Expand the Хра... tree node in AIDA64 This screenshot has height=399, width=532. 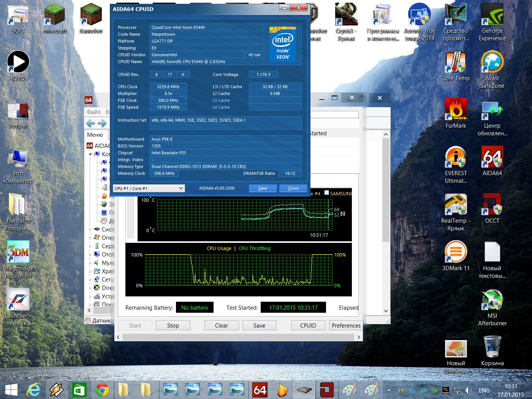[90, 271]
